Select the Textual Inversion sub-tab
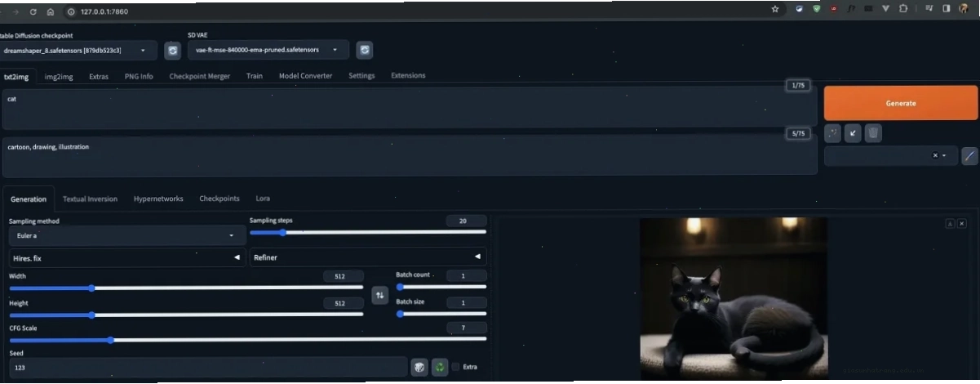The height and width of the screenshot is (384, 980). click(x=91, y=199)
